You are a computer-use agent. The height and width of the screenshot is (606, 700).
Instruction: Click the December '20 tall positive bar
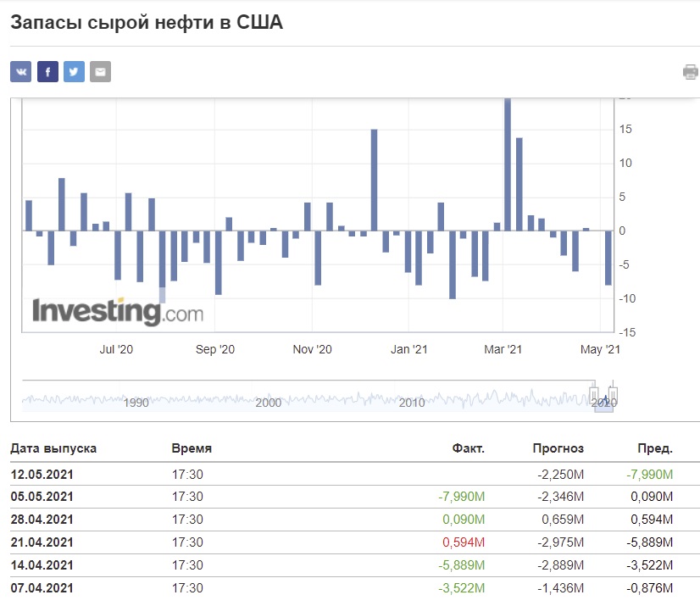click(374, 180)
